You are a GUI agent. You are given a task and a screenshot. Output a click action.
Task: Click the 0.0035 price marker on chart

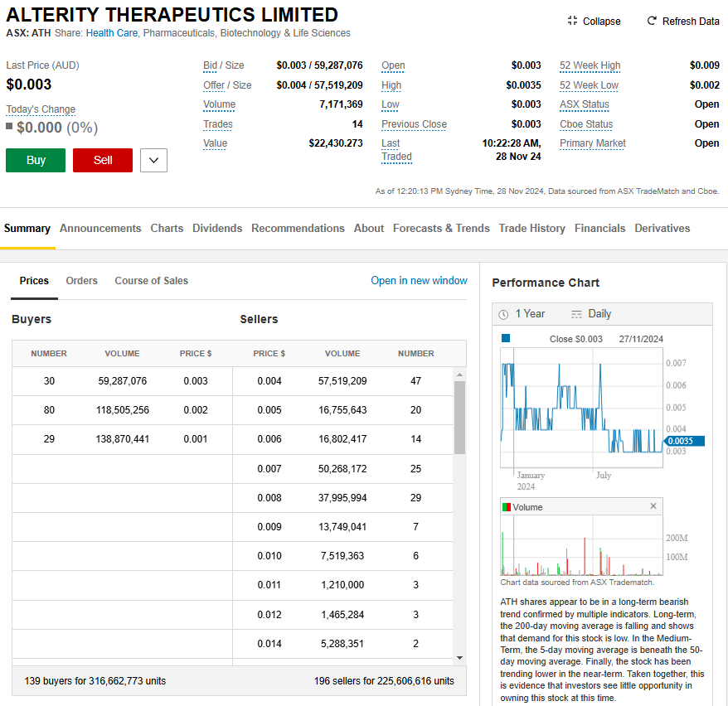pyautogui.click(x=684, y=441)
